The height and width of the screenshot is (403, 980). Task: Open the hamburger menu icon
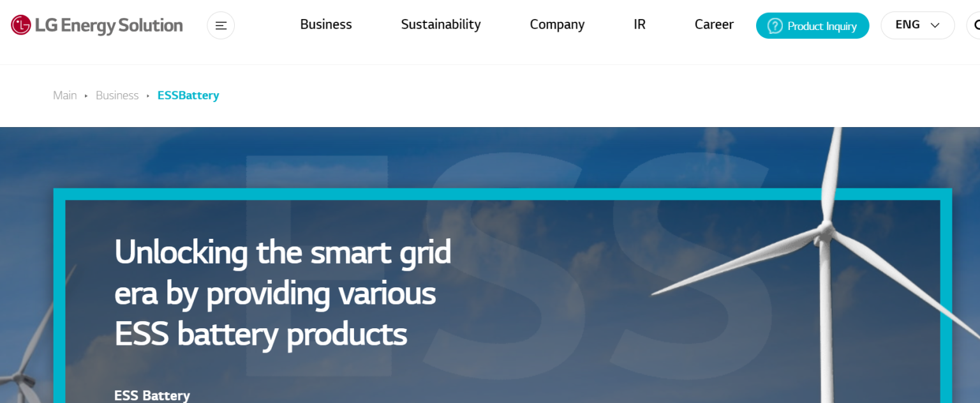tap(221, 26)
